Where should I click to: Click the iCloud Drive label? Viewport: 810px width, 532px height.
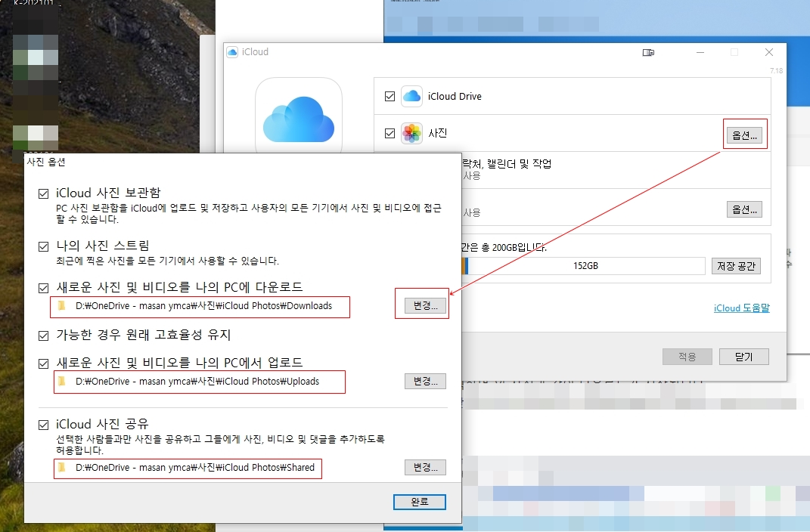455,97
